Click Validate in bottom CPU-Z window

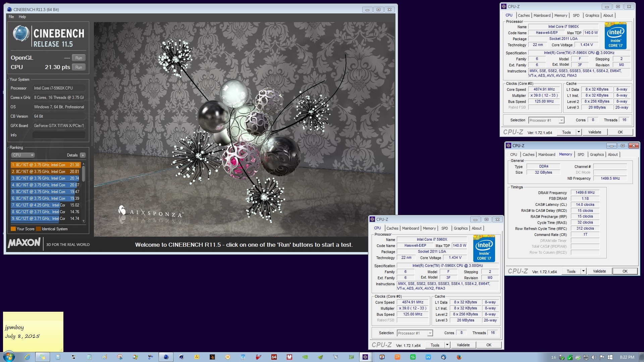463,345
